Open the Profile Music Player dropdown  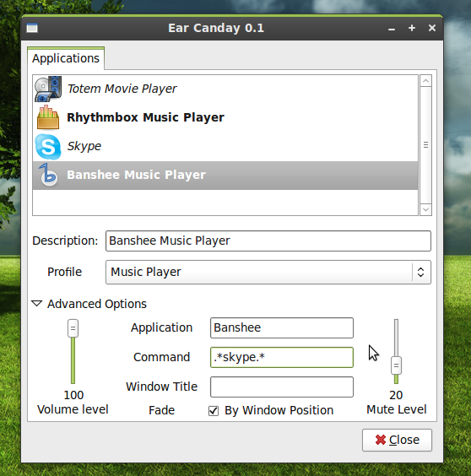(268, 272)
